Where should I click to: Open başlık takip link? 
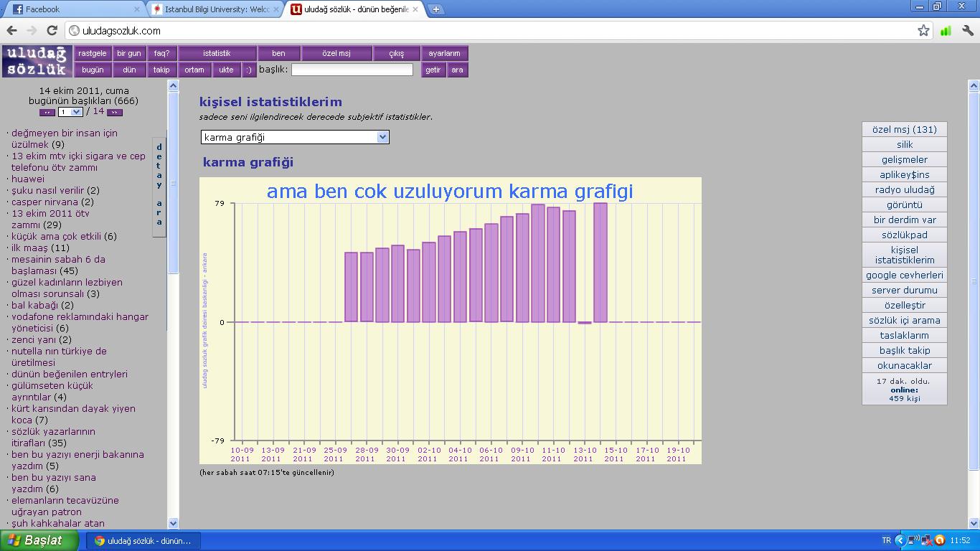tap(905, 350)
